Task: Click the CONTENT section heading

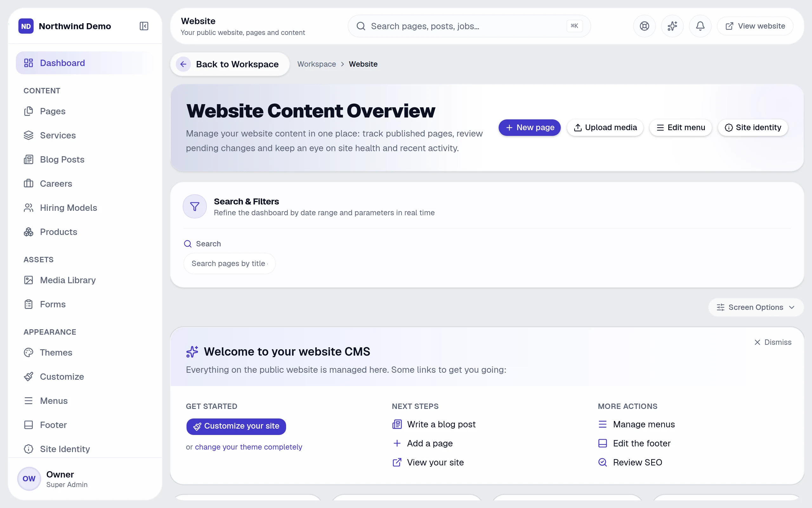Action: coord(42,91)
